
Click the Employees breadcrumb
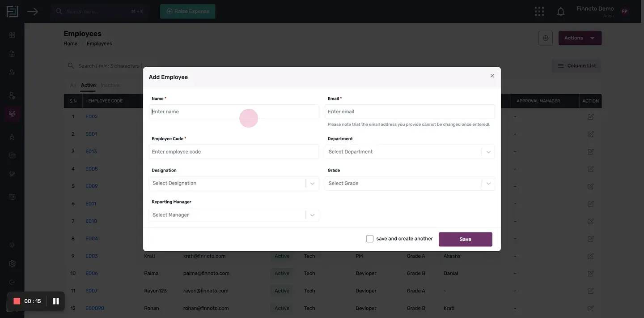click(99, 43)
